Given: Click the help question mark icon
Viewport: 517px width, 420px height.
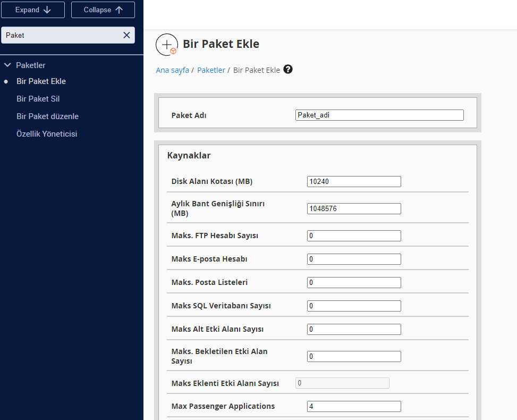Looking at the screenshot, I should coord(288,70).
